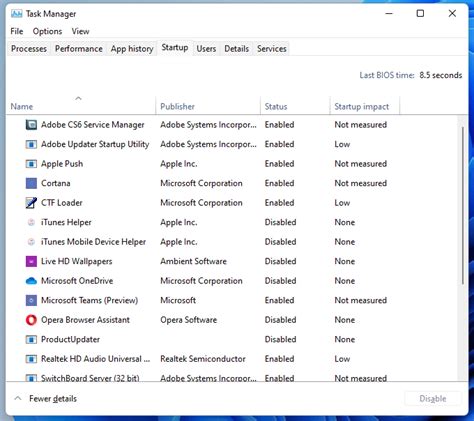This screenshot has width=474, height=421.
Task: Click the Apple Push row icon
Action: click(x=31, y=164)
